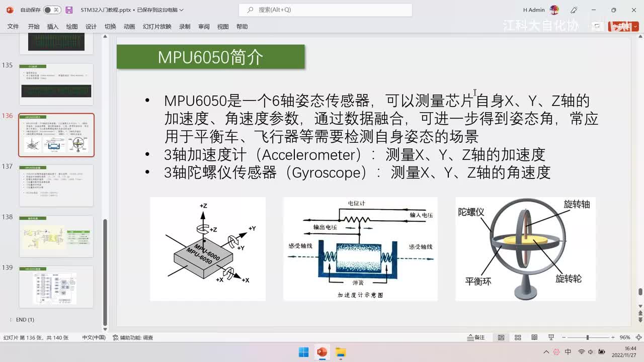
Task: Click the zoom out minus button
Action: (x=564, y=338)
